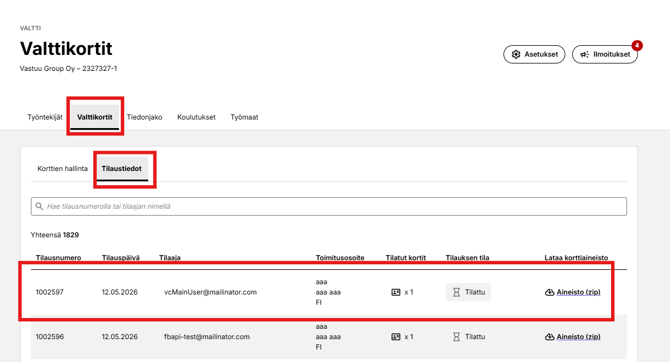The image size is (670, 362).
Task: Click Tilattu status of order 1002596
Action: pos(469,337)
